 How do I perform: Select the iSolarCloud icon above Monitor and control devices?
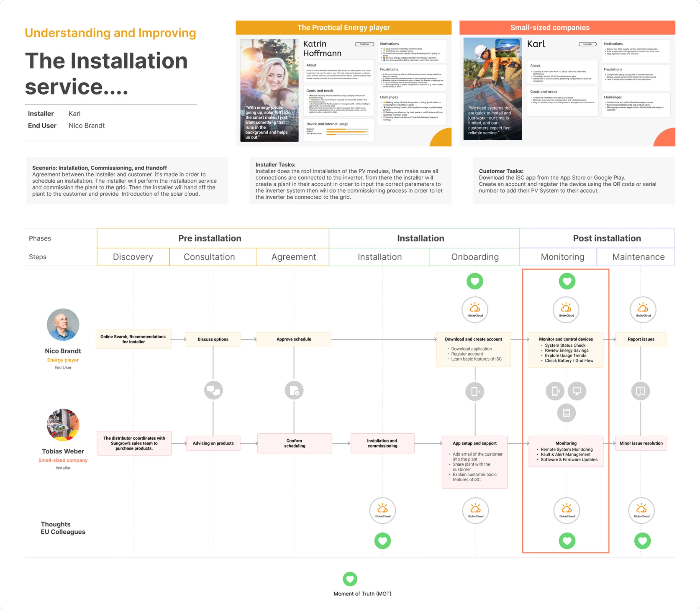(x=566, y=309)
